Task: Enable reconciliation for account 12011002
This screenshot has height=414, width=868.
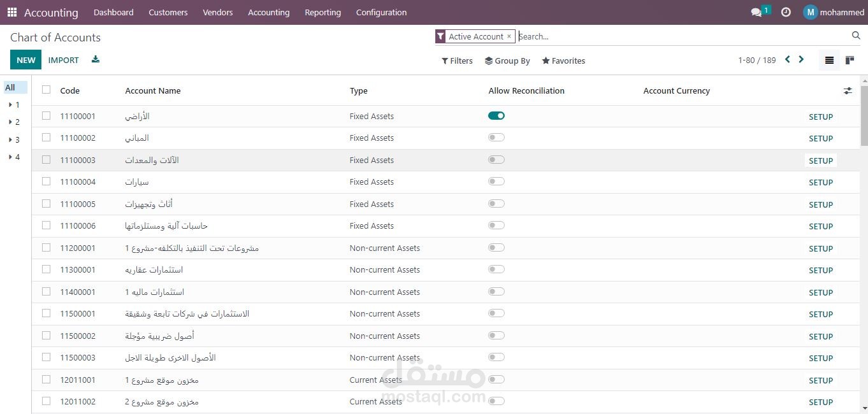Action: pos(496,401)
